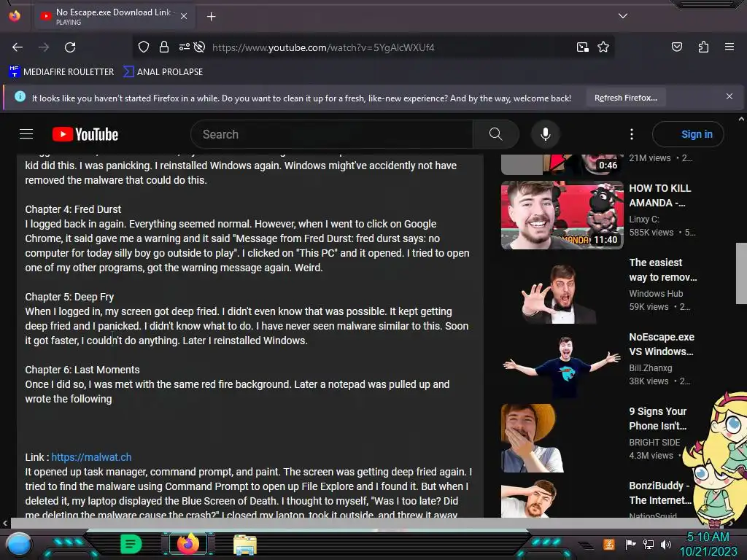Open picture-in-picture icon in address bar
The height and width of the screenshot is (560, 747).
(582, 47)
